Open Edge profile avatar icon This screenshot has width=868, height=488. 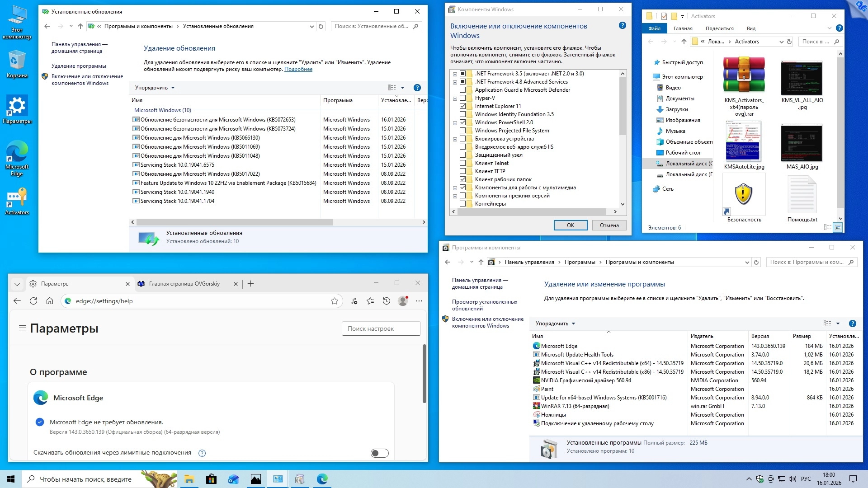pos(403,301)
